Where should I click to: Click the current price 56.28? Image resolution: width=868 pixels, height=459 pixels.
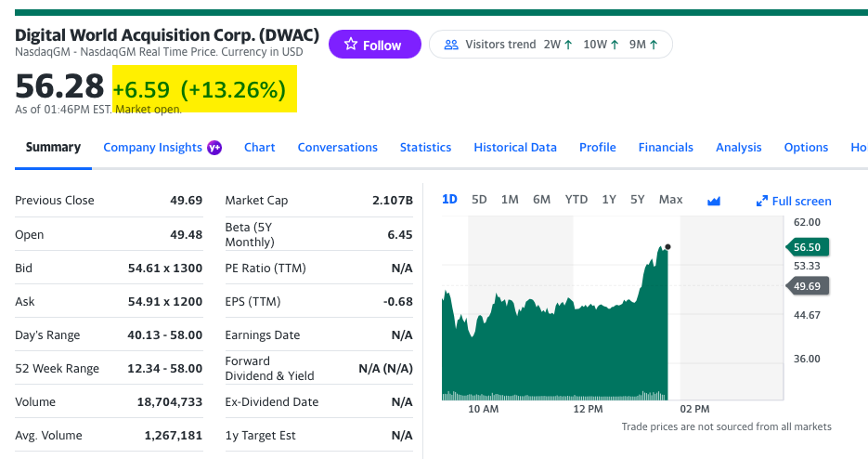pos(59,85)
